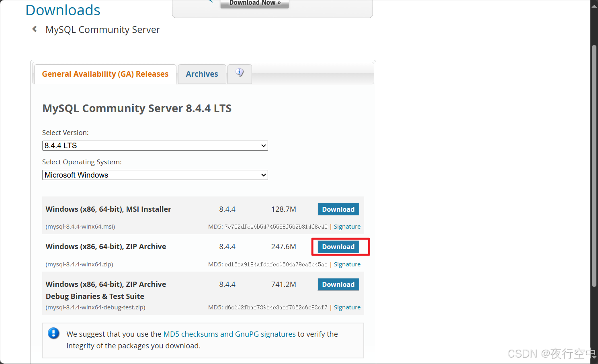598x364 pixels.
Task: Click Debug Binaries & Test Suite label
Action: coord(95,296)
